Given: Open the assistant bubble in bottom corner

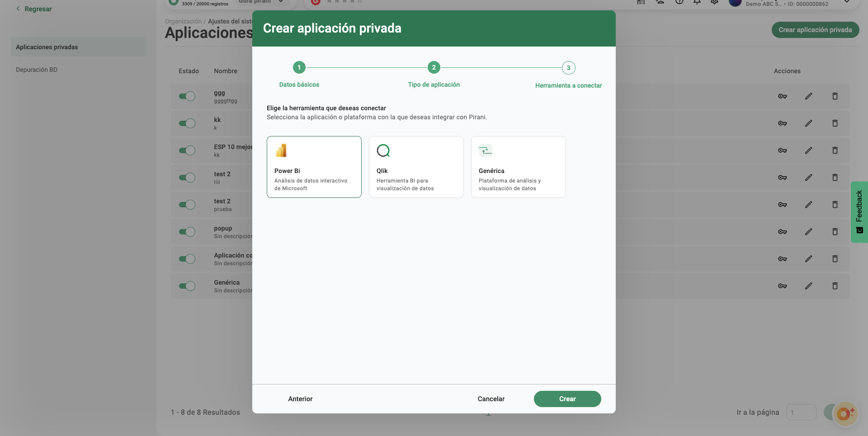Looking at the screenshot, I should [x=844, y=413].
